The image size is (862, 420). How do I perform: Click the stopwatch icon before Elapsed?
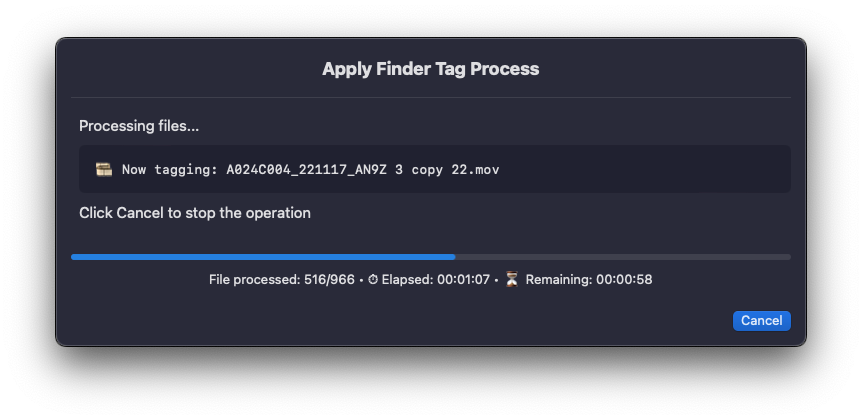tap(373, 280)
